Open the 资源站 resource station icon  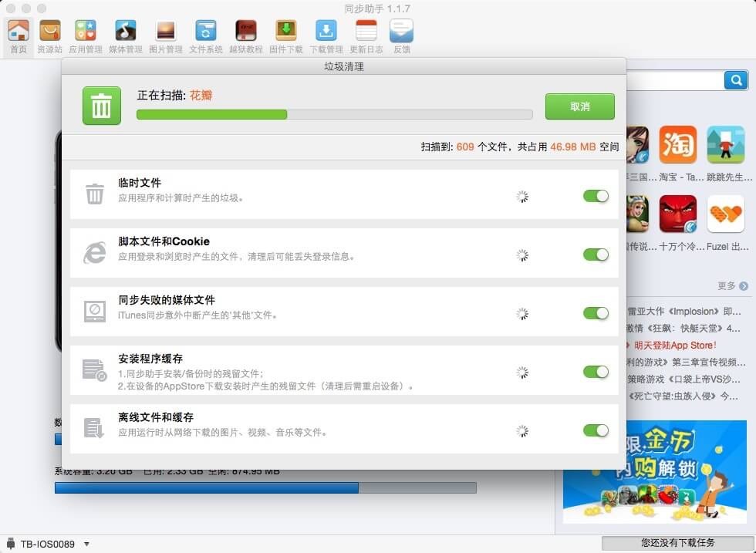coord(49,35)
